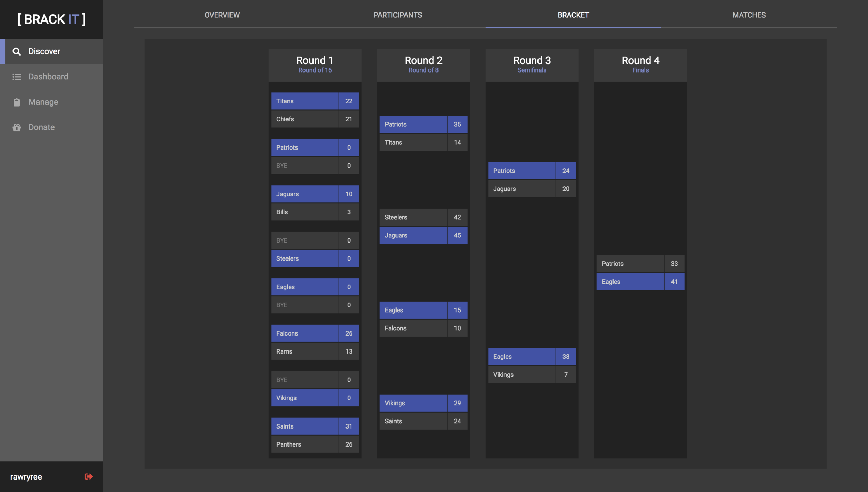Click Panthers score 26 in Round 1

click(x=349, y=444)
